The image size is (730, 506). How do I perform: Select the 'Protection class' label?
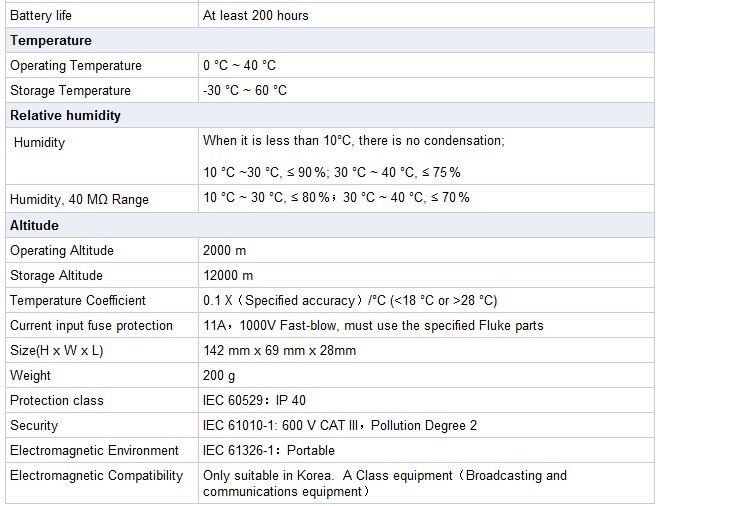click(x=57, y=401)
